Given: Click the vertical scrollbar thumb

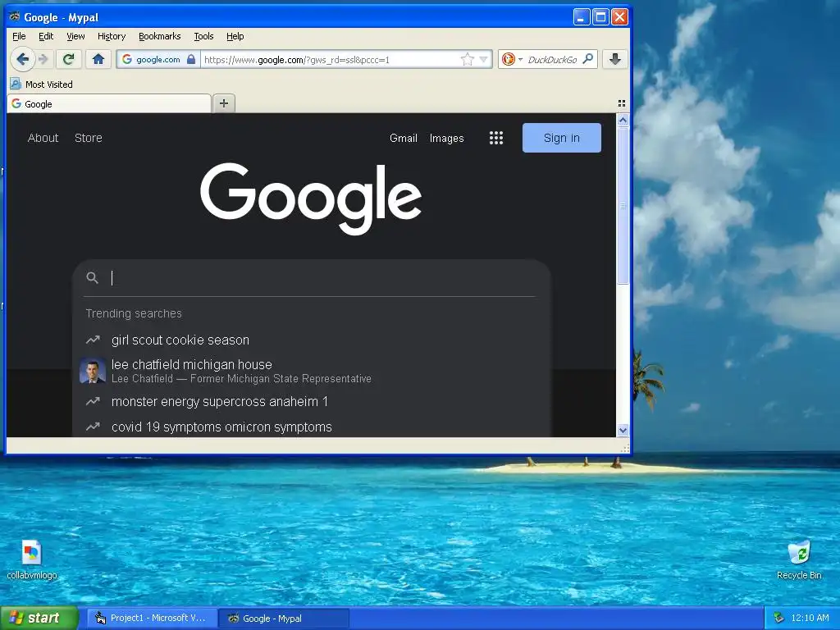Looking at the screenshot, I should pyautogui.click(x=623, y=206).
